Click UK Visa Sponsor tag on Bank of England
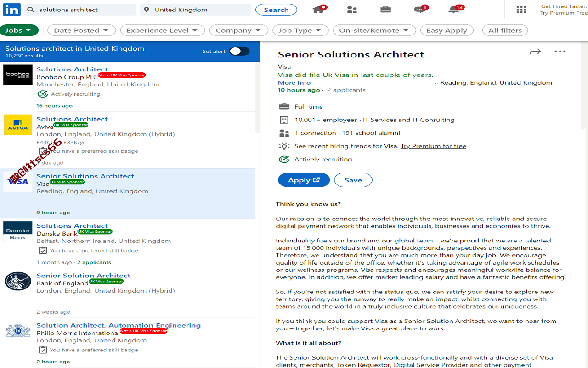 coord(106,281)
